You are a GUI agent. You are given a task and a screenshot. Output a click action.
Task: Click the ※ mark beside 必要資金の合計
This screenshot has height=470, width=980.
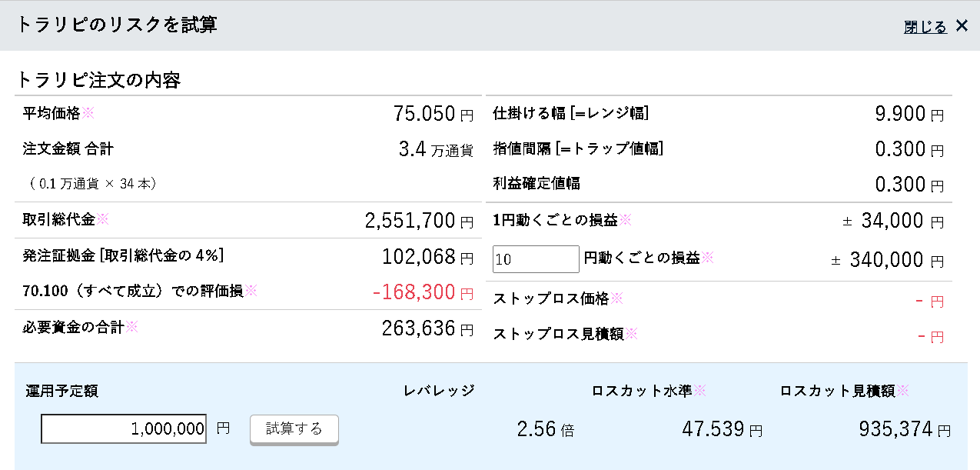[131, 327]
